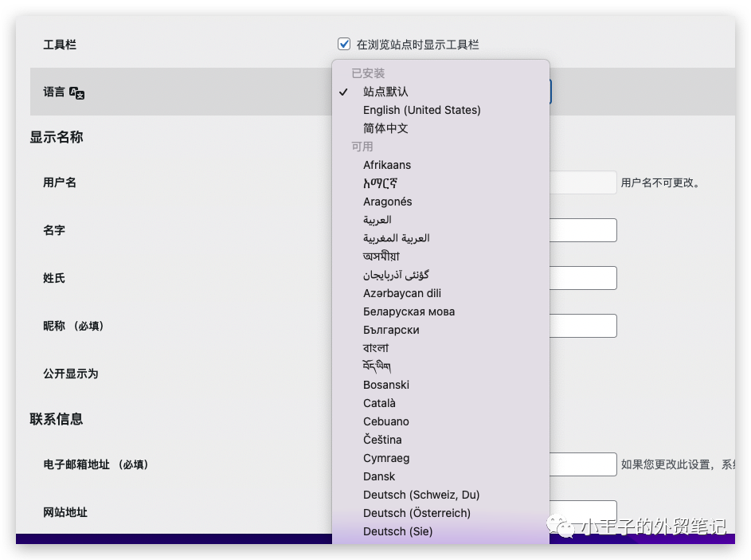Click the 网站地址 website input field

tap(583, 512)
